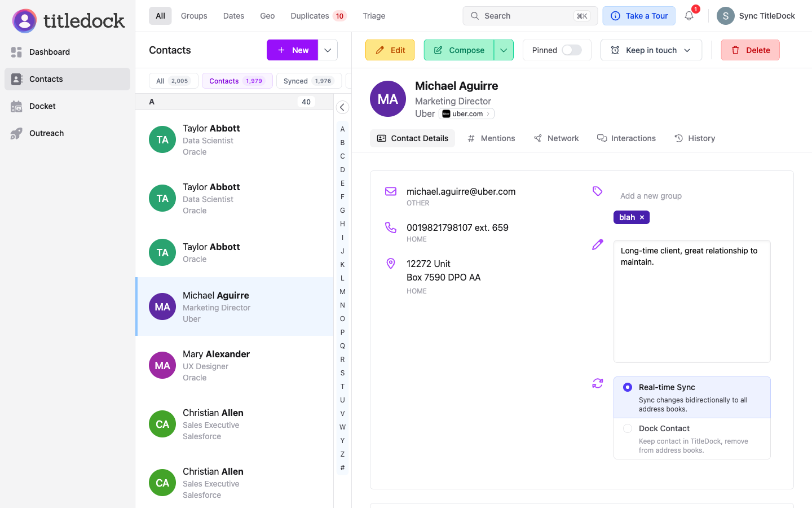Open the Keep in touch dropdown
Image resolution: width=812 pixels, height=508 pixels.
click(651, 50)
